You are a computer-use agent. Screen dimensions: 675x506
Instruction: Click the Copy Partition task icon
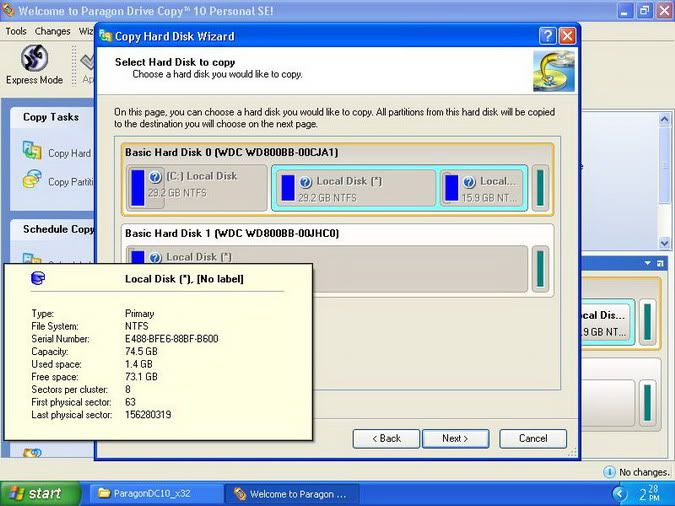32,179
